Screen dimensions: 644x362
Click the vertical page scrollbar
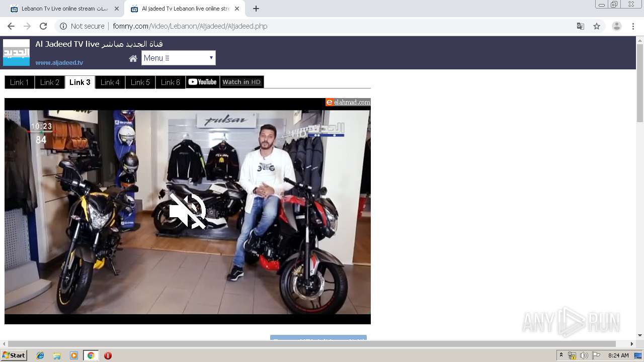click(639, 83)
